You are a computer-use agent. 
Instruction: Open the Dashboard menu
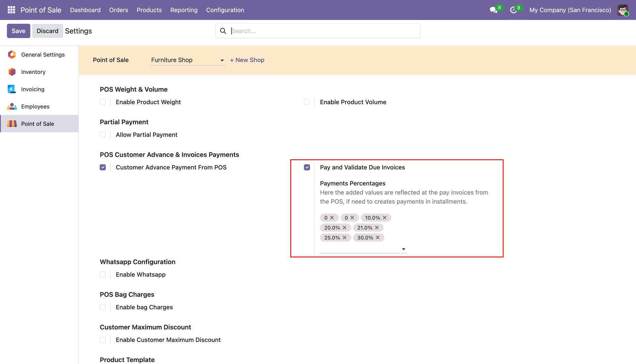coord(85,10)
